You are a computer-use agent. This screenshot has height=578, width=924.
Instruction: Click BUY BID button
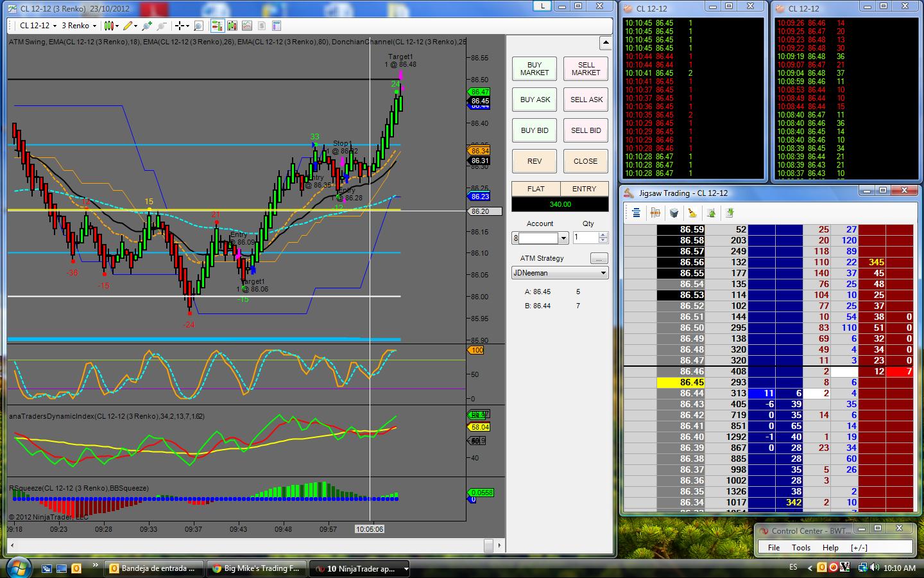(535, 130)
